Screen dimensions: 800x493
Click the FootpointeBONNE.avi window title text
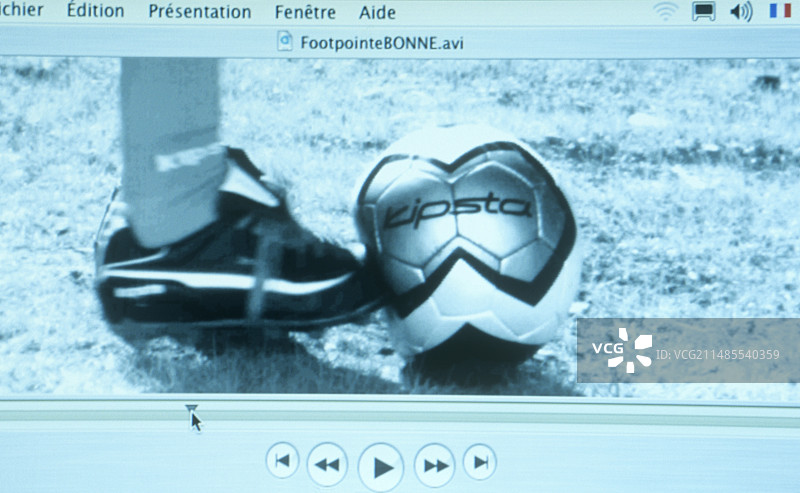(x=382, y=42)
